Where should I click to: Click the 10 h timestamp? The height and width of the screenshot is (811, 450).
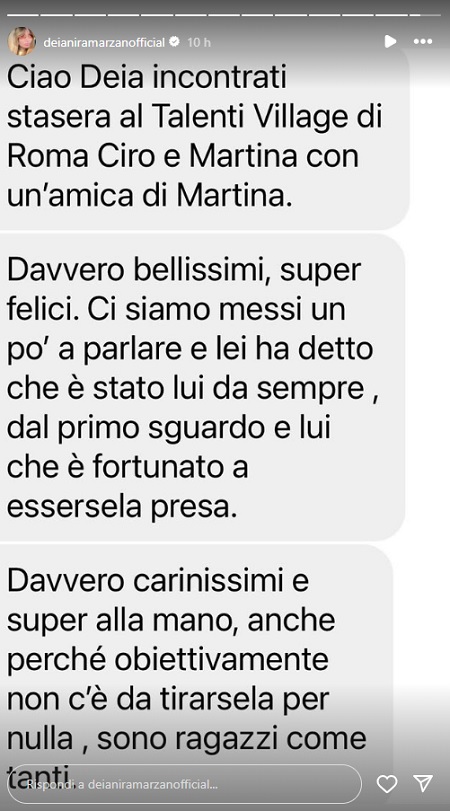point(199,42)
